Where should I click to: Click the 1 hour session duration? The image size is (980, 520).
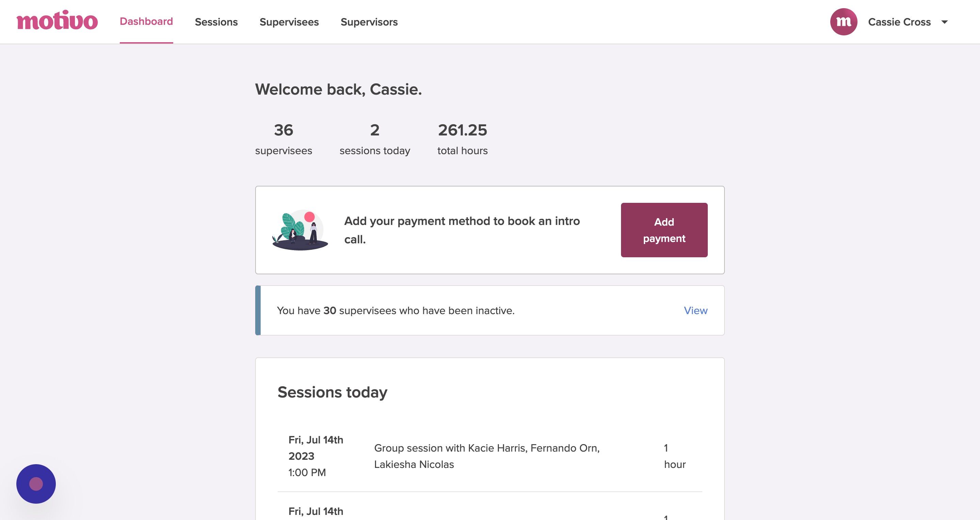tap(674, 456)
